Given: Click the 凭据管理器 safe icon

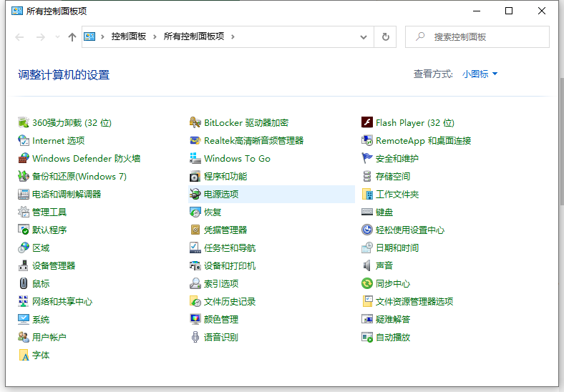Looking at the screenshot, I should [195, 230].
